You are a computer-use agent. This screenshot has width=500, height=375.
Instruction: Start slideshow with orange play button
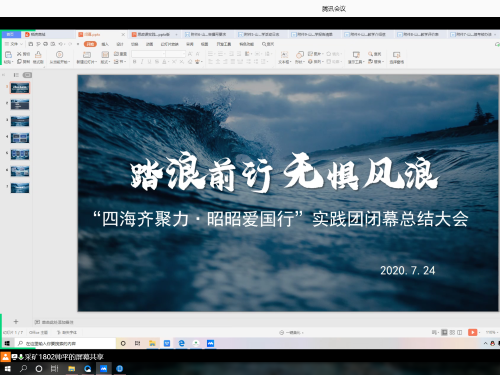(x=472, y=332)
